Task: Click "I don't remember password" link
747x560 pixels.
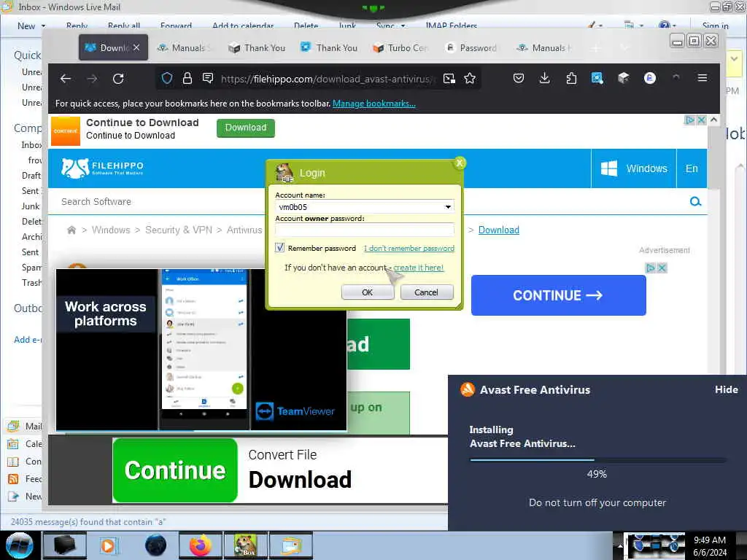Action: (409, 248)
